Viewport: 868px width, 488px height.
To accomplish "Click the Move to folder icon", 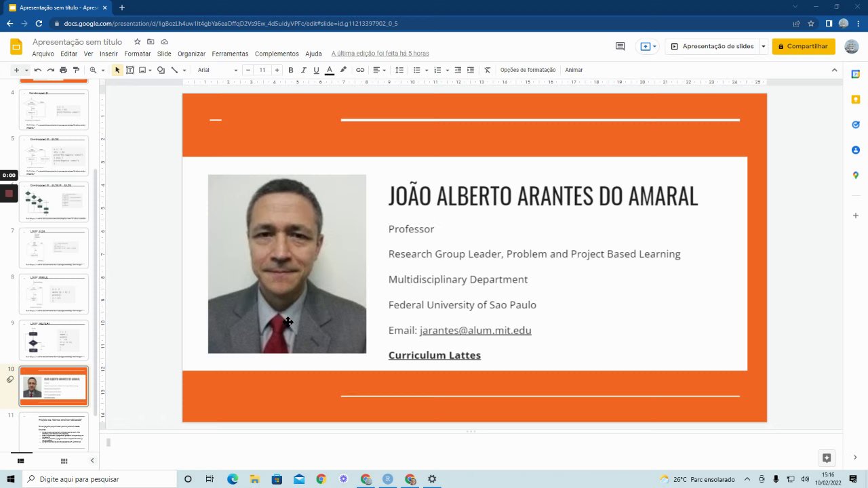I will [x=151, y=42].
